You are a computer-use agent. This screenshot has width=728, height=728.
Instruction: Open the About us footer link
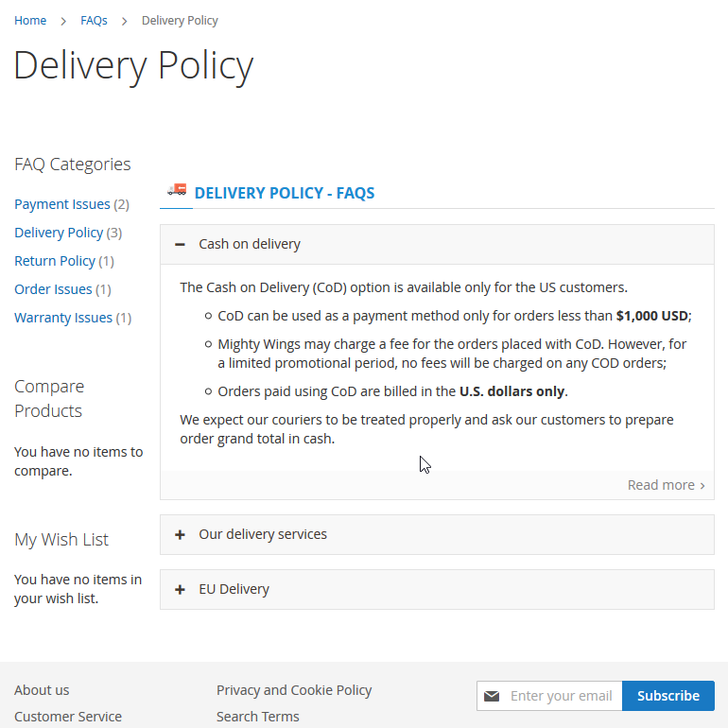click(x=42, y=690)
